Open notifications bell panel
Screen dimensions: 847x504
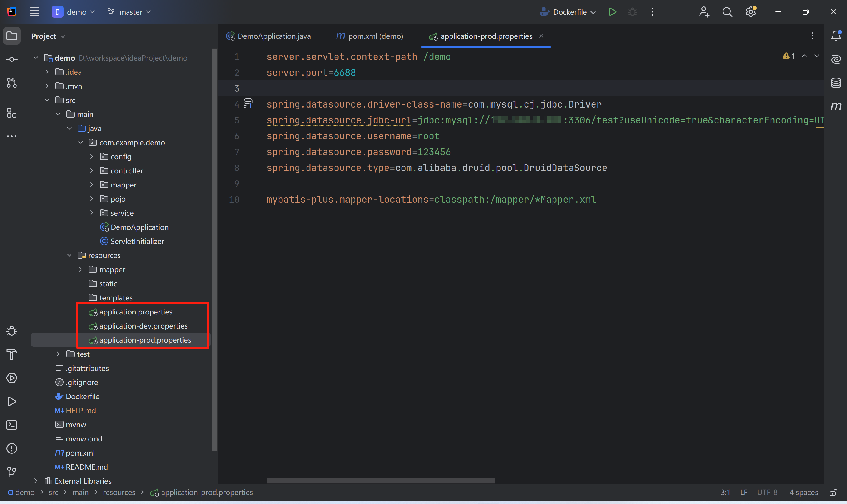(836, 36)
